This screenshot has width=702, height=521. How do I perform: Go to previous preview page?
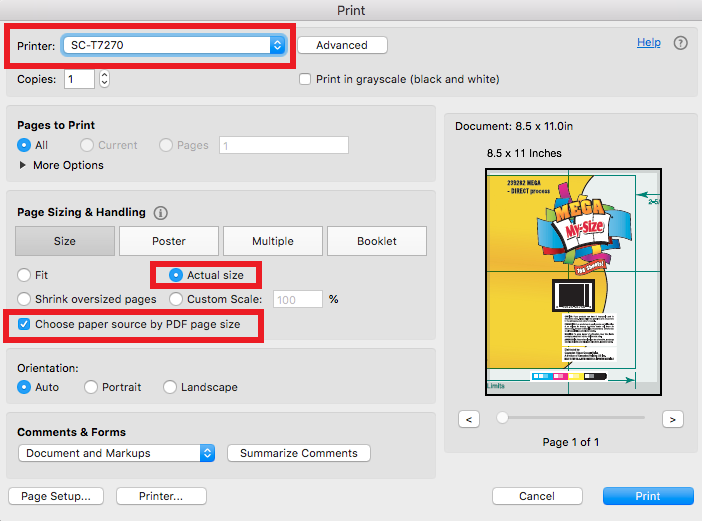[x=469, y=419]
